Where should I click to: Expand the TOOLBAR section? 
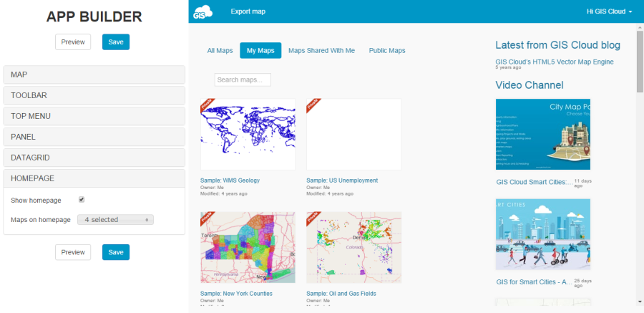(94, 95)
